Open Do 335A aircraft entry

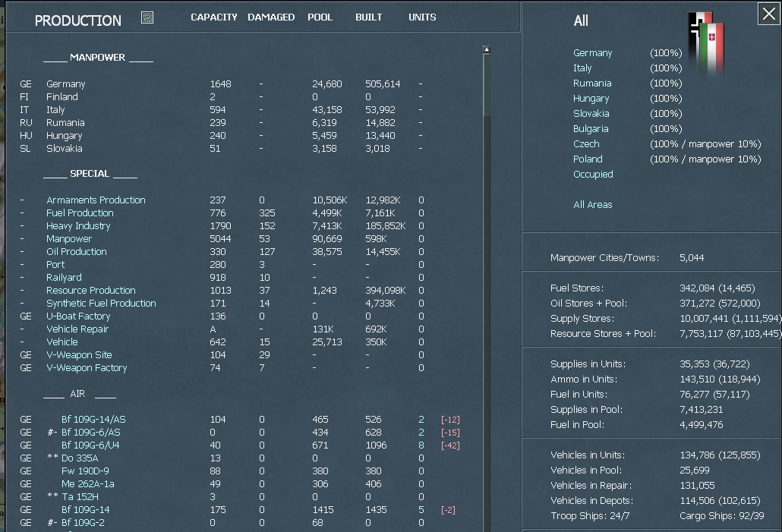click(x=80, y=458)
